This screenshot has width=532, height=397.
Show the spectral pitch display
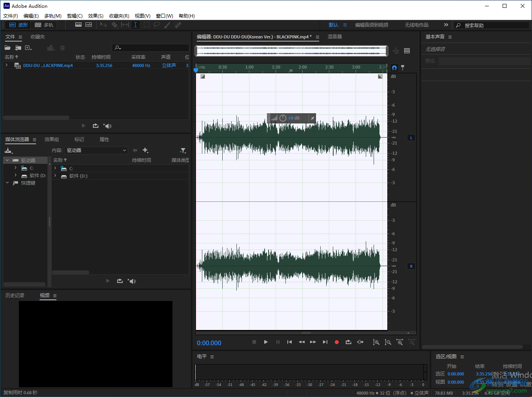pyautogui.click(x=89, y=25)
